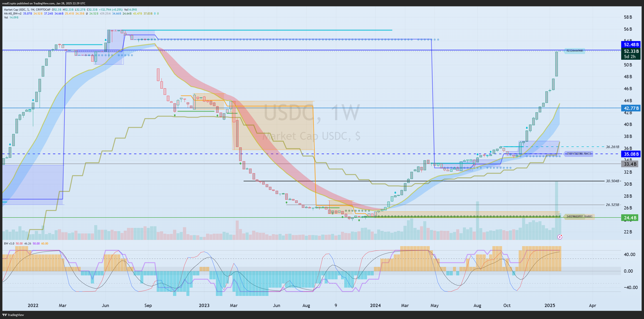Click the 36.261B horizontal line label
Viewport: 644px width, 319px height.
612,147
